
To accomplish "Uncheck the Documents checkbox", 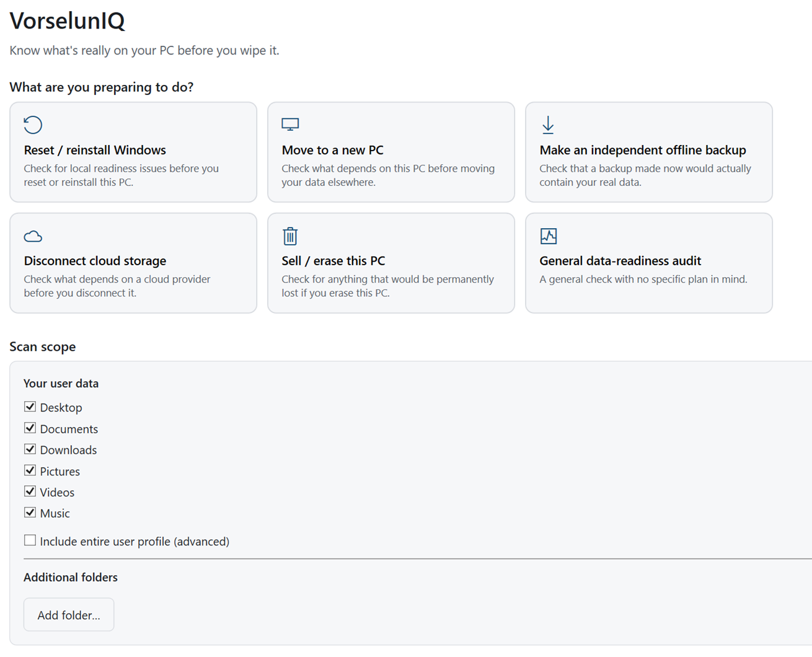I will click(30, 428).
